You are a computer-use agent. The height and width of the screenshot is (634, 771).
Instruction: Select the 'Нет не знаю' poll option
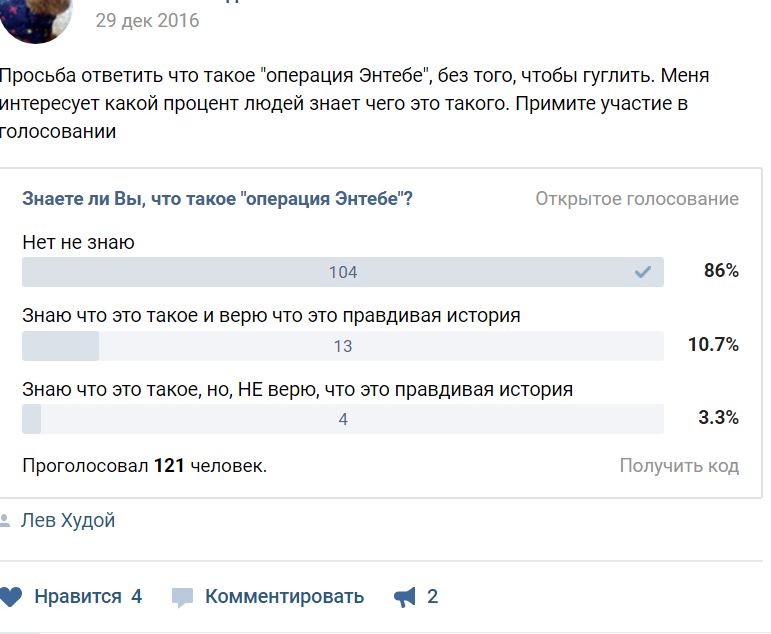pyautogui.click(x=78, y=242)
